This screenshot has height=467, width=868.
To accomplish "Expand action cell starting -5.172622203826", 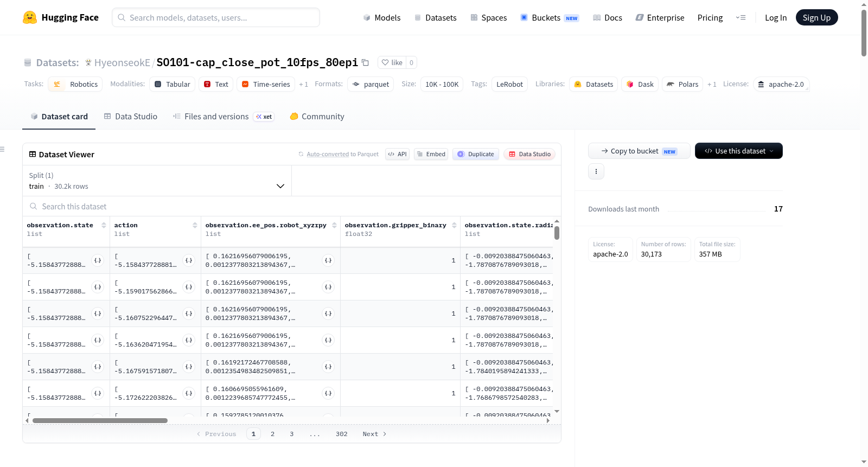I will pyautogui.click(x=189, y=393).
